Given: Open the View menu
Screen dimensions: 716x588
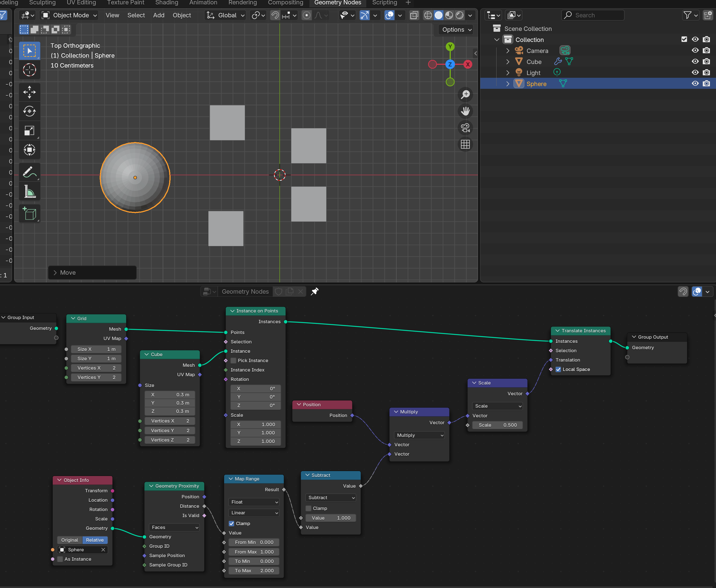Looking at the screenshot, I should coord(112,15).
